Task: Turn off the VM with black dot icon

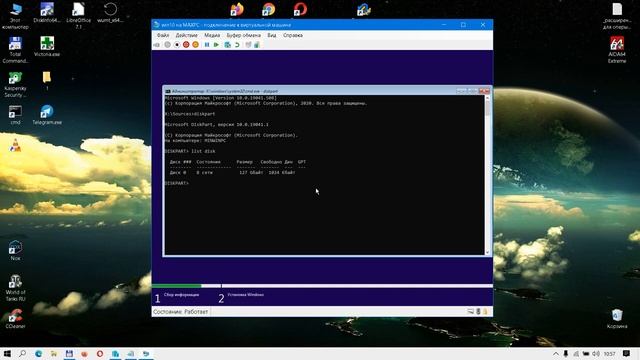Action: tap(177, 45)
